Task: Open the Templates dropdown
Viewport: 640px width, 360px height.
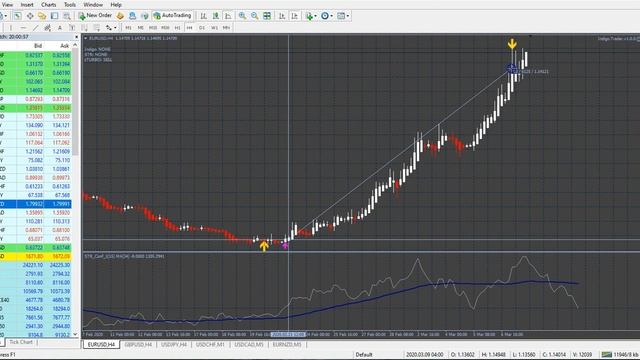Action: (343, 16)
